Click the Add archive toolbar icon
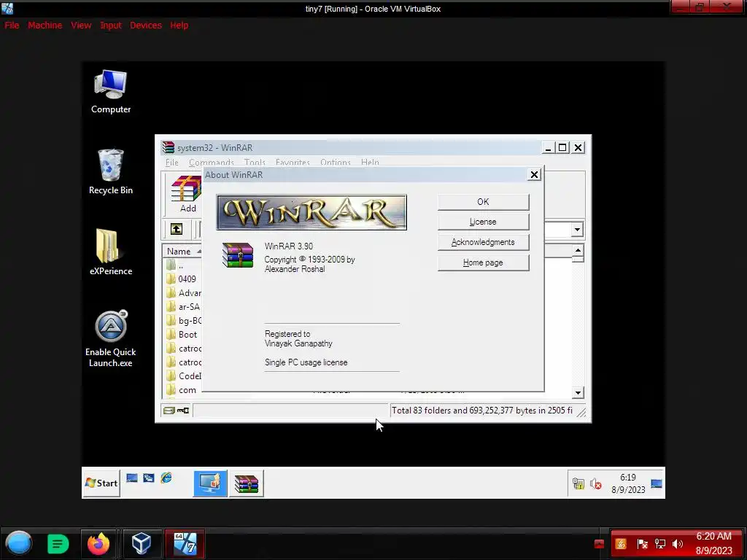Viewport: 747px width, 560px height. (187, 192)
